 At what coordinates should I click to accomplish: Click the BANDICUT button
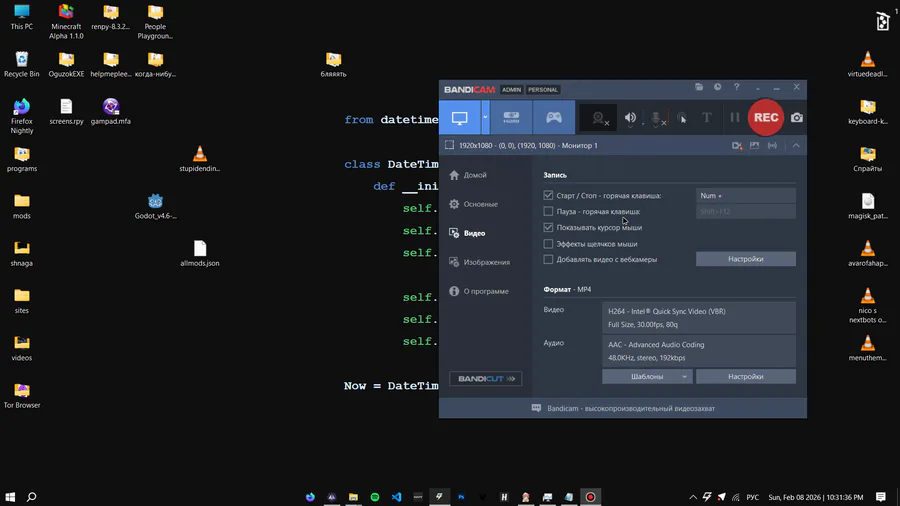486,379
